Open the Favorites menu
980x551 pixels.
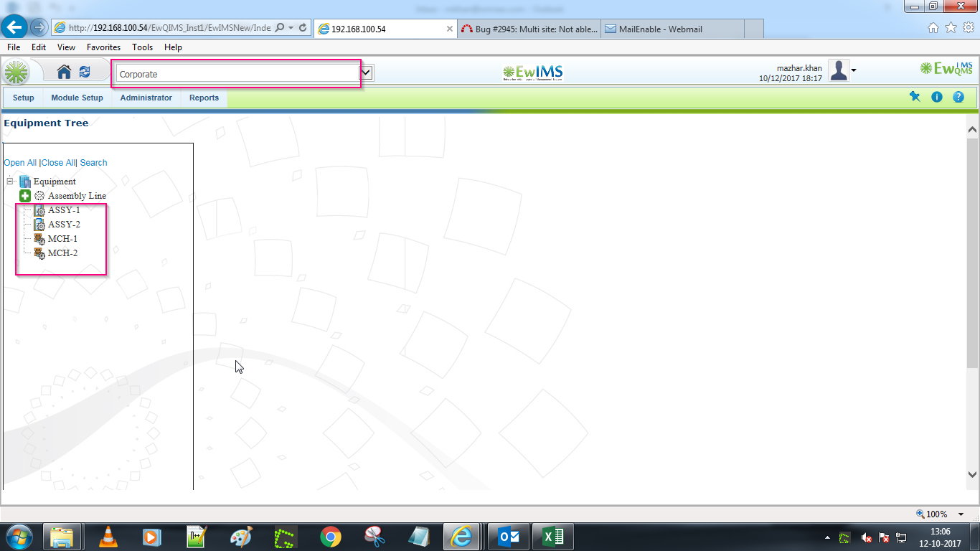click(104, 47)
